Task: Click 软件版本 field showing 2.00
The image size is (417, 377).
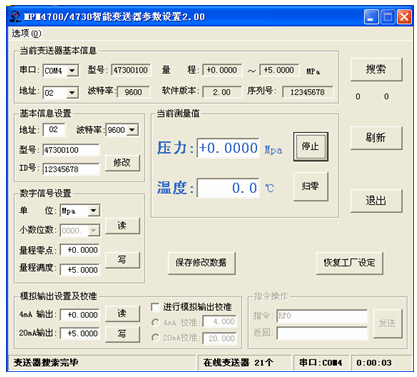Action: click(x=222, y=92)
